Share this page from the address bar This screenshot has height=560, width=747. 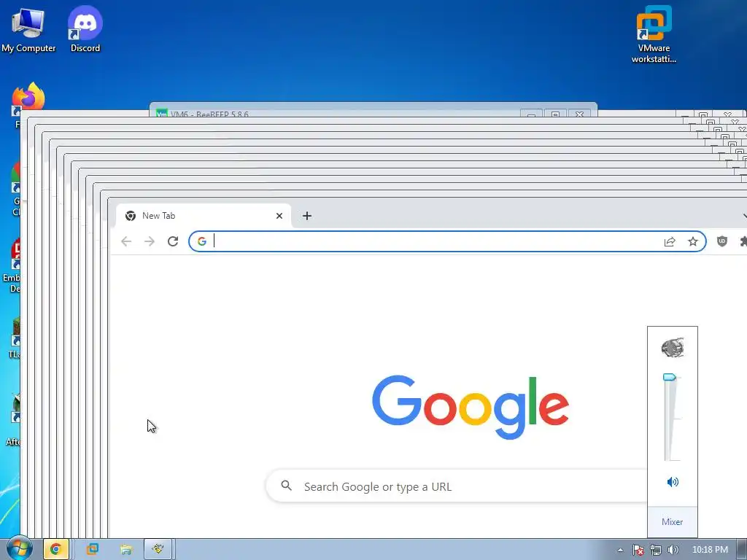[670, 241]
